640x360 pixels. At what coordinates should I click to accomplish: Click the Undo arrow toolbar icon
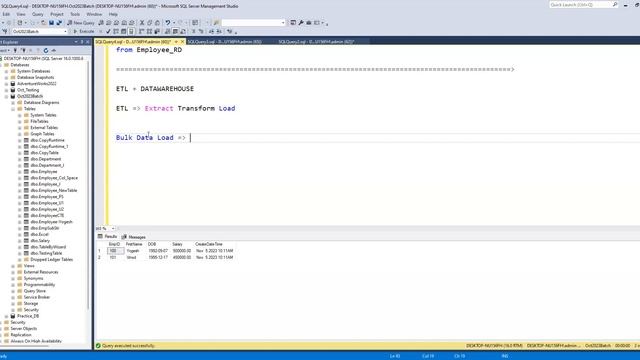[x=167, y=23]
